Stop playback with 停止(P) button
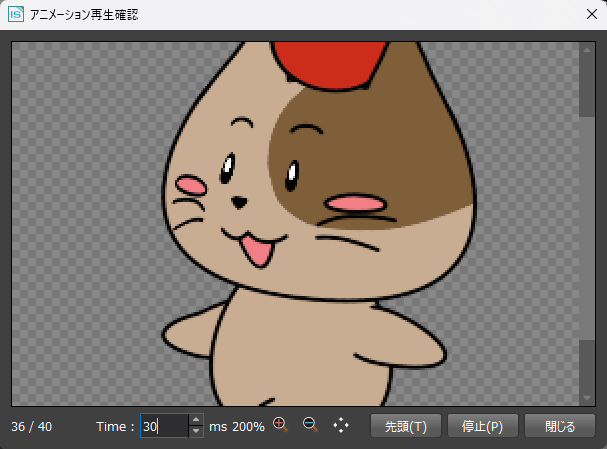 click(x=482, y=426)
